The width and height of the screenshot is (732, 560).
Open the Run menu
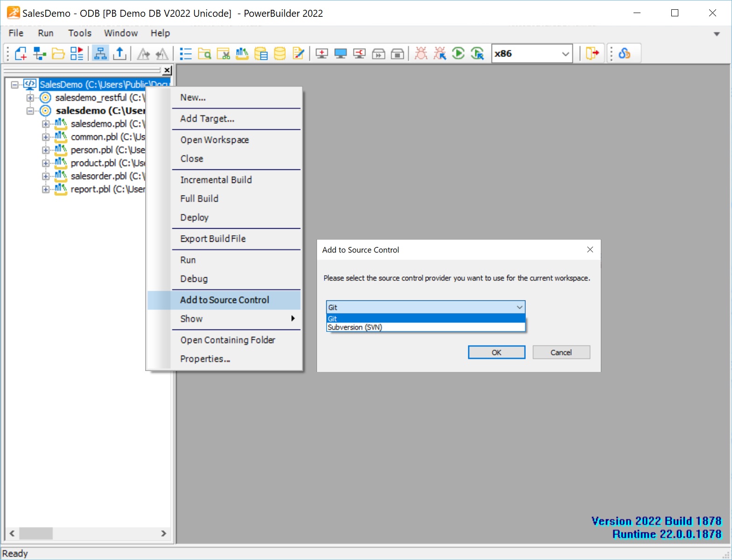pos(46,33)
